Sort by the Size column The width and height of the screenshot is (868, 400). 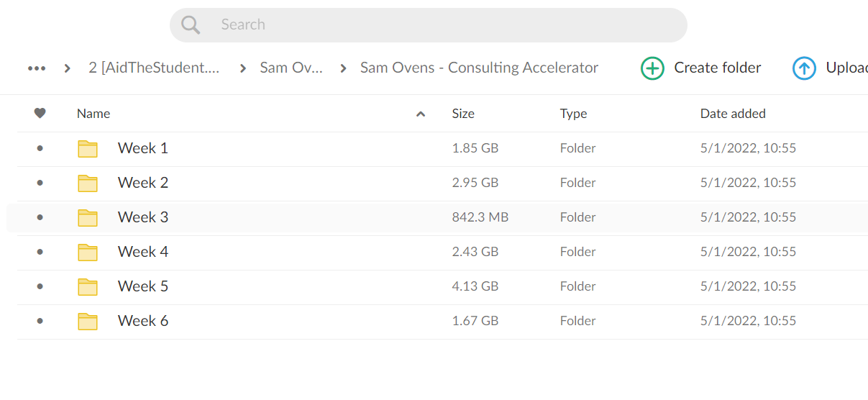tap(463, 114)
